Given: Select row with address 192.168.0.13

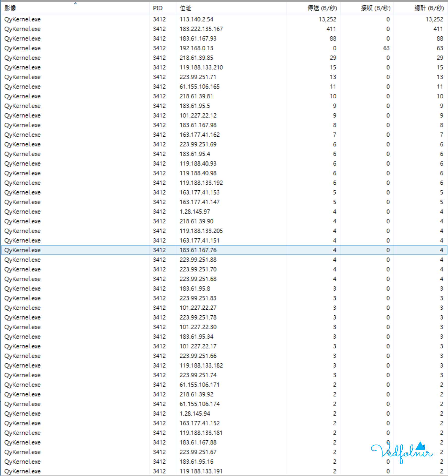Looking at the screenshot, I should pos(224,48).
